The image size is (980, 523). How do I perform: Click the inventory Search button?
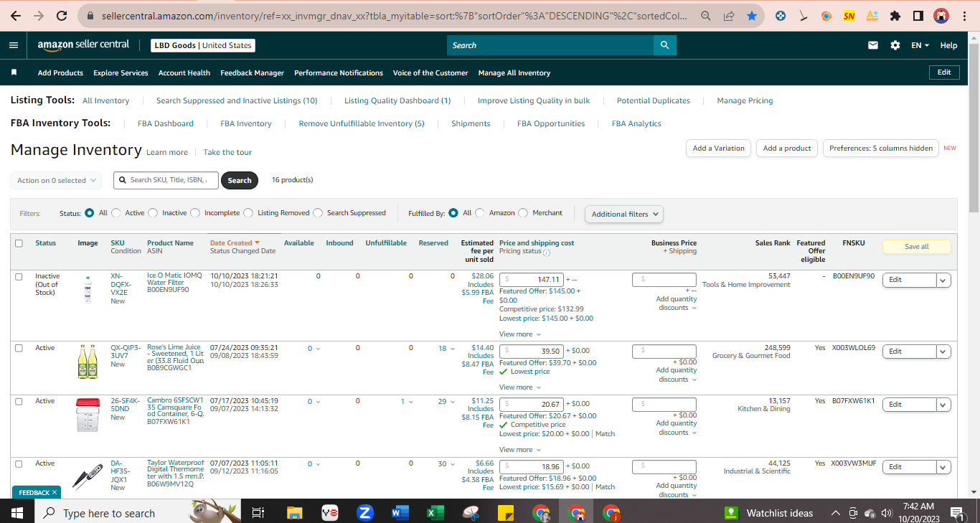(x=240, y=180)
